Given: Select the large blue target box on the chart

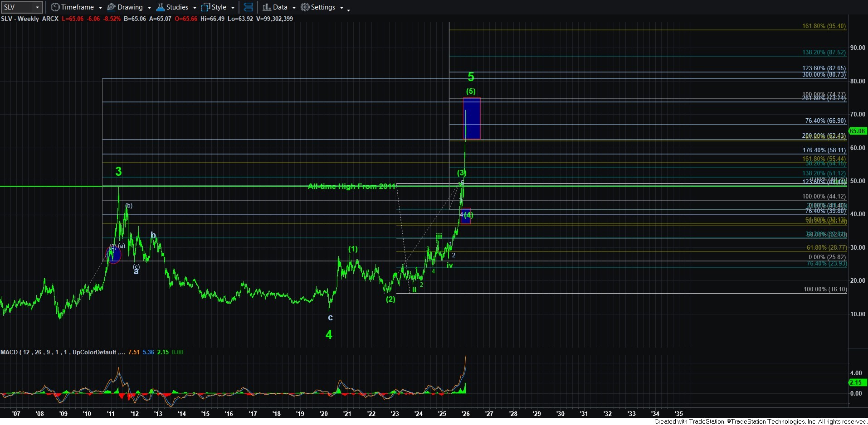Looking at the screenshot, I should coord(472,118).
